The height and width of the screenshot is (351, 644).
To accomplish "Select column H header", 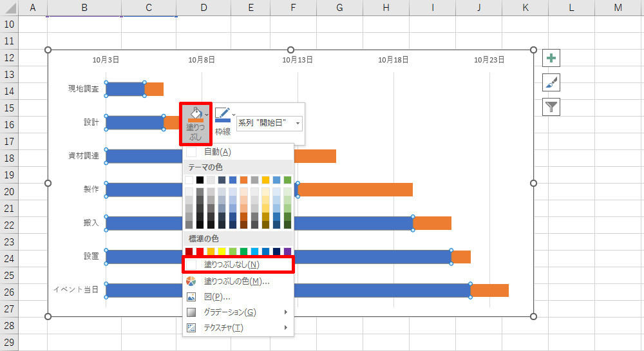I will (x=386, y=8).
